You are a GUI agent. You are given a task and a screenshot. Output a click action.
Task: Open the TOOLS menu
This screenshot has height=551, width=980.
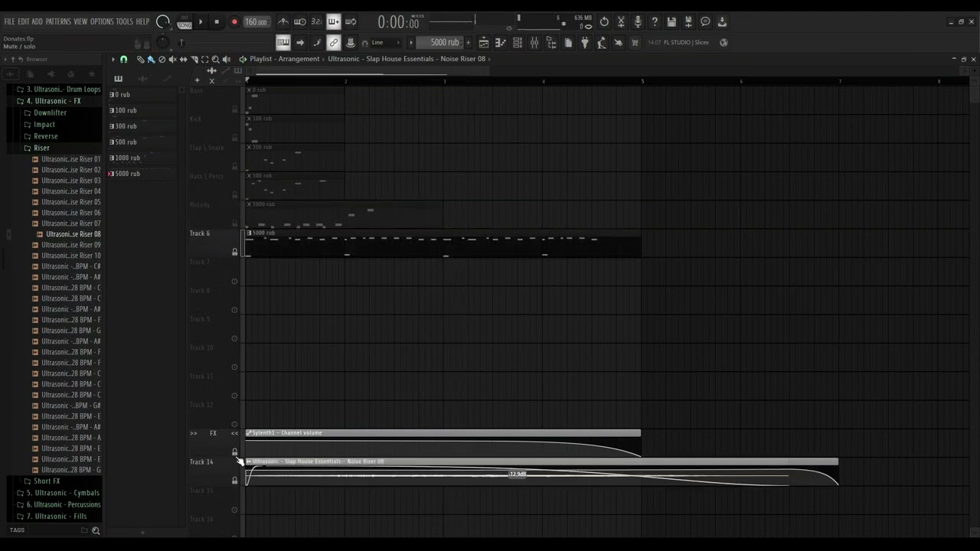coord(124,21)
